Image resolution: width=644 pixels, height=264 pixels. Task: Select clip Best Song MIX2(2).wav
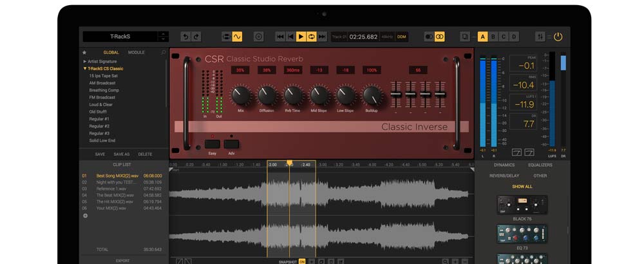tap(122, 176)
